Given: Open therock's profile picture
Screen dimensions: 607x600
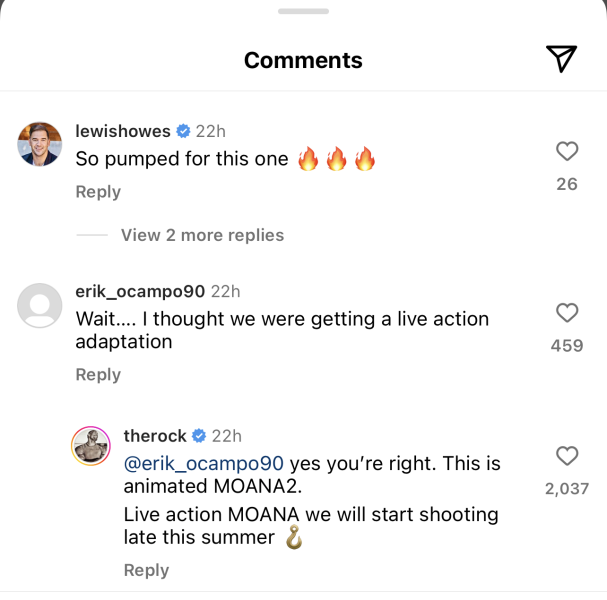Looking at the screenshot, I should pos(90,447).
